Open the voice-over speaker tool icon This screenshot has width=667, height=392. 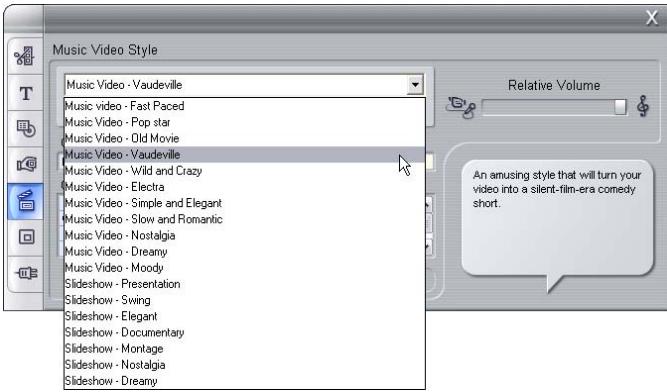pyautogui.click(x=25, y=165)
